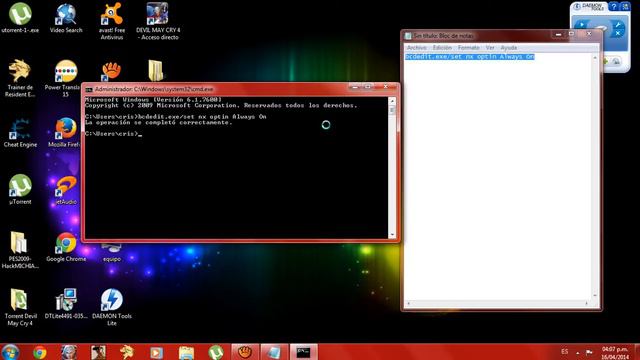Click the wrench icon in DAEMON gadget
The height and width of the screenshot is (360, 640).
click(x=618, y=24)
